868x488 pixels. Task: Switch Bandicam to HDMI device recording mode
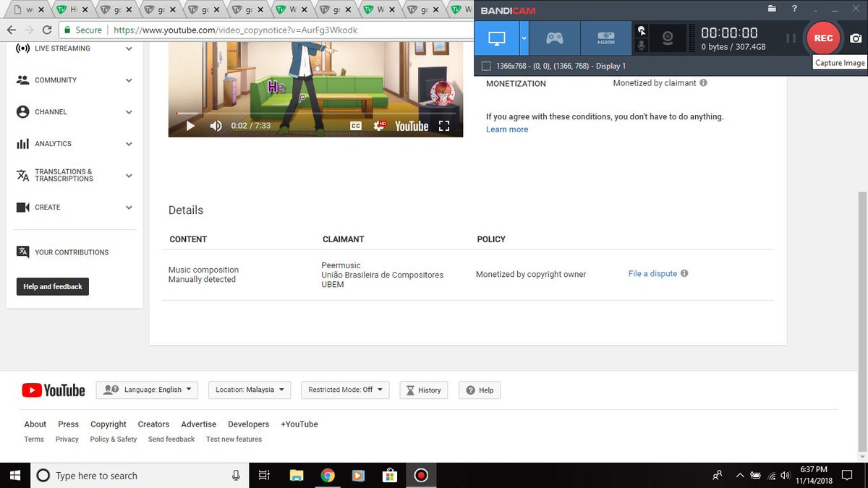pyautogui.click(x=606, y=38)
